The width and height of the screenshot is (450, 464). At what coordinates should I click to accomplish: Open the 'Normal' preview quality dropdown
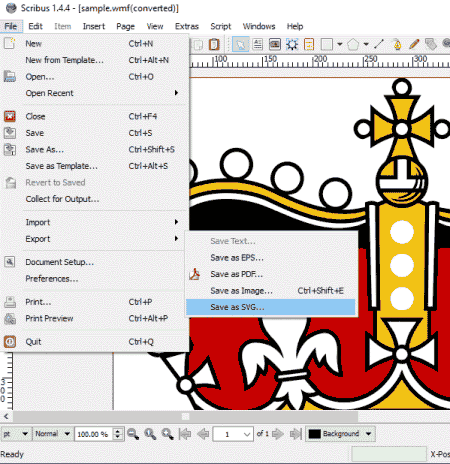(x=53, y=434)
